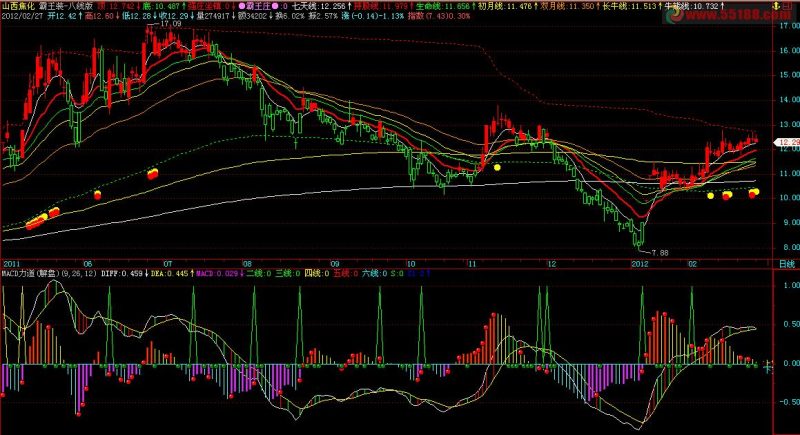Click the pink dot before 霸王庄 label
800x435 pixels.
pos(242,6)
